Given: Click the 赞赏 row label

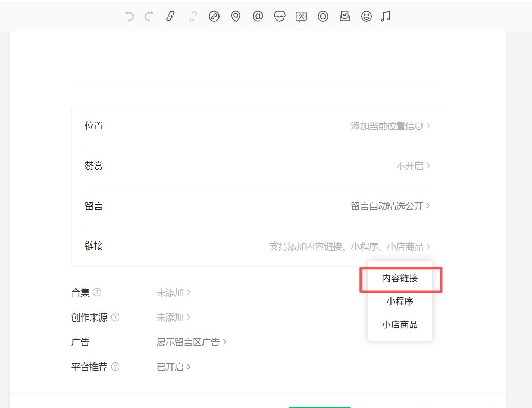Looking at the screenshot, I should coord(93,166).
